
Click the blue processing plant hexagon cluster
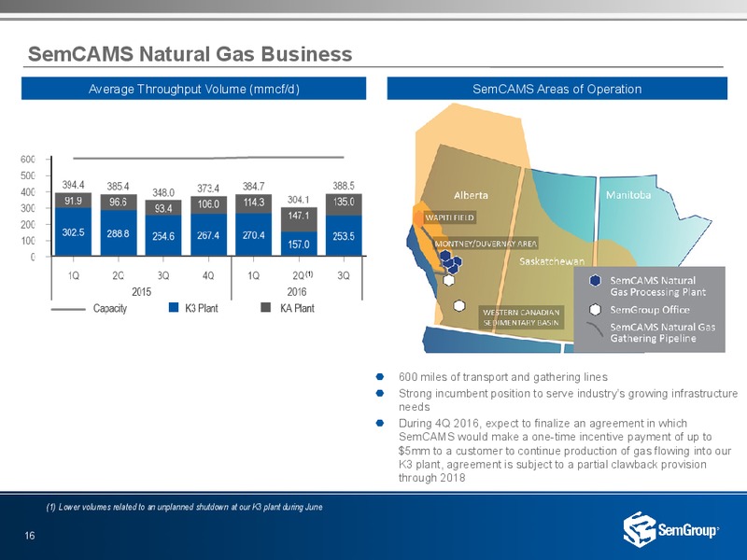click(x=451, y=262)
